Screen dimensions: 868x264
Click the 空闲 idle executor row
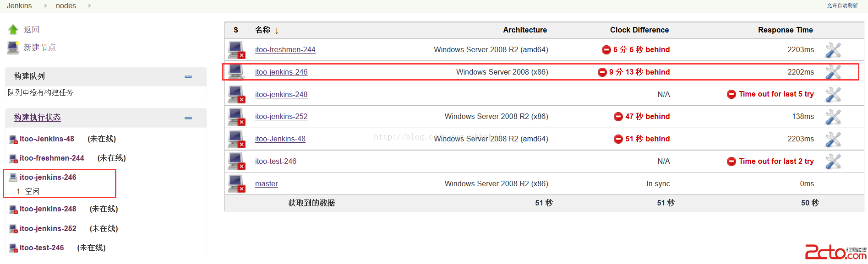point(32,191)
